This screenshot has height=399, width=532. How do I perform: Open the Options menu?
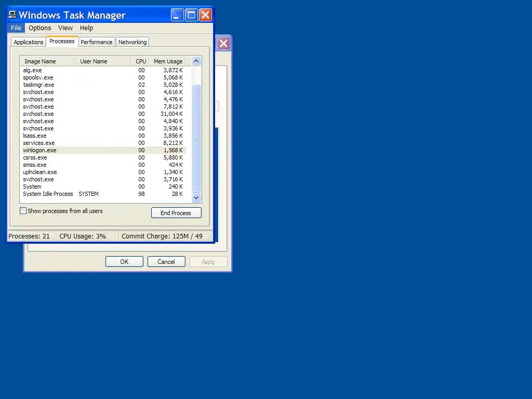(39, 28)
